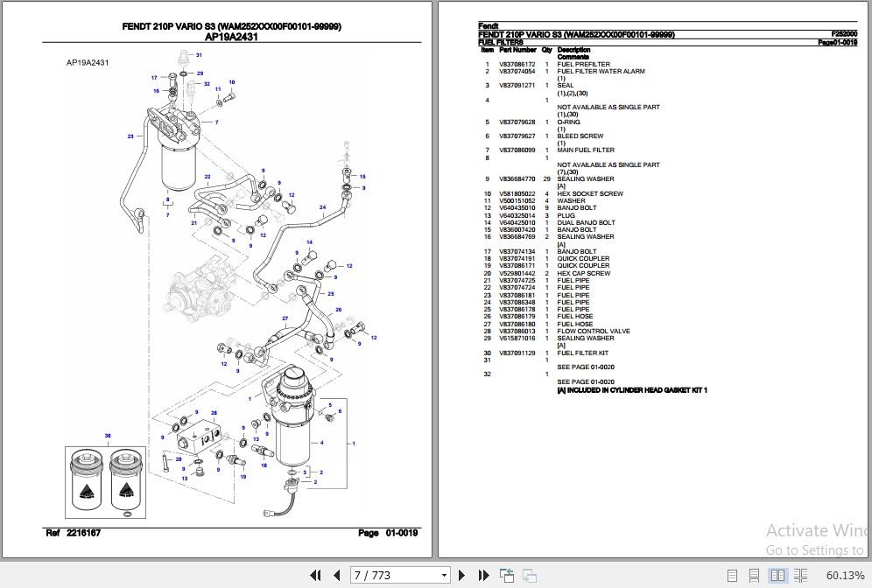Click HEX CAP SCREW description
The width and height of the screenshot is (872, 588).
[583, 273]
